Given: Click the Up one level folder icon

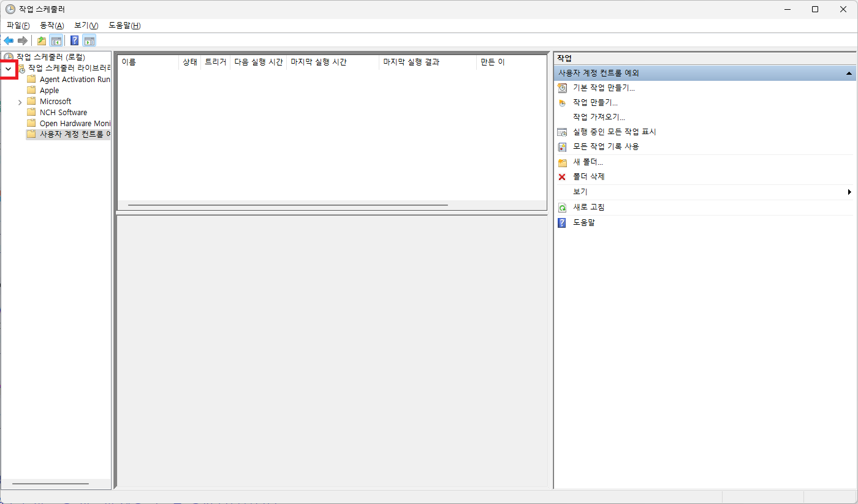Looking at the screenshot, I should 42,41.
